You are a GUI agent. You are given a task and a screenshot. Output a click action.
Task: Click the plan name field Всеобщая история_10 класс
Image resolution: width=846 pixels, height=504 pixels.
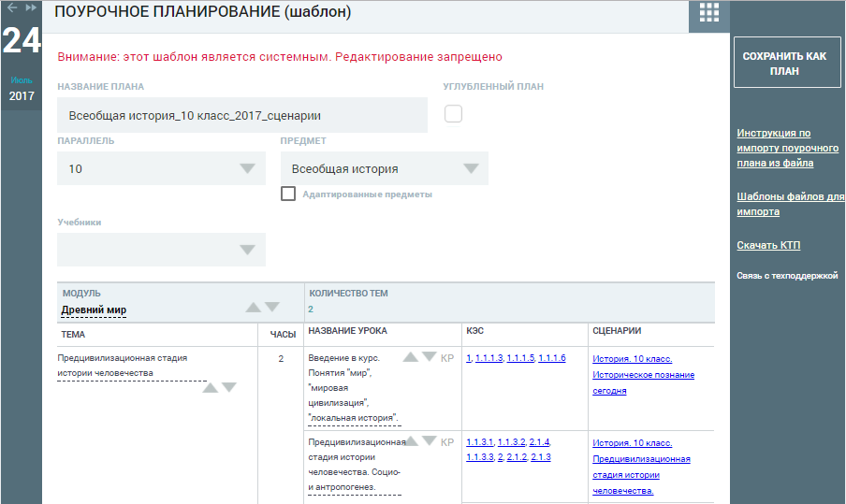(242, 115)
